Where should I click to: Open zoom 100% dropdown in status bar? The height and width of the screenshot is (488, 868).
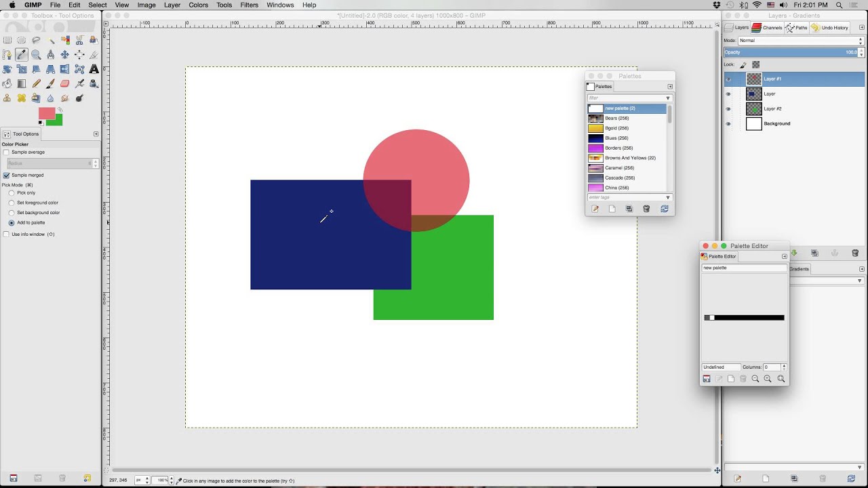[x=162, y=481]
